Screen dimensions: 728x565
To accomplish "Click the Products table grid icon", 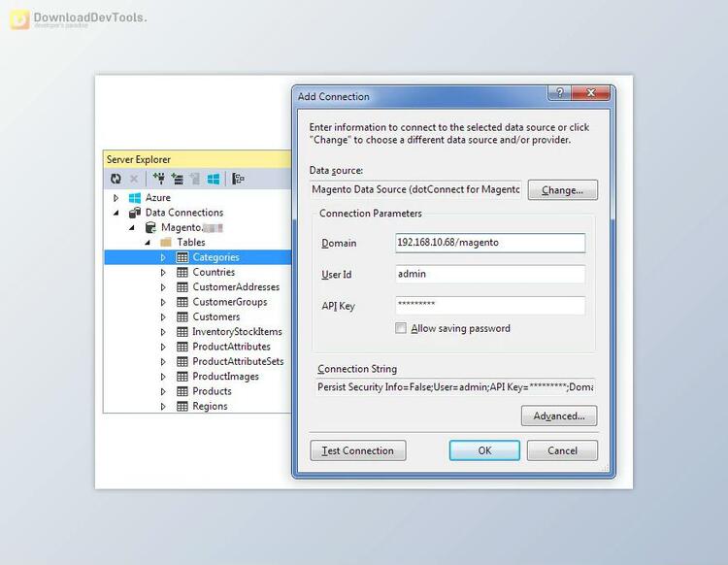I will tap(182, 391).
